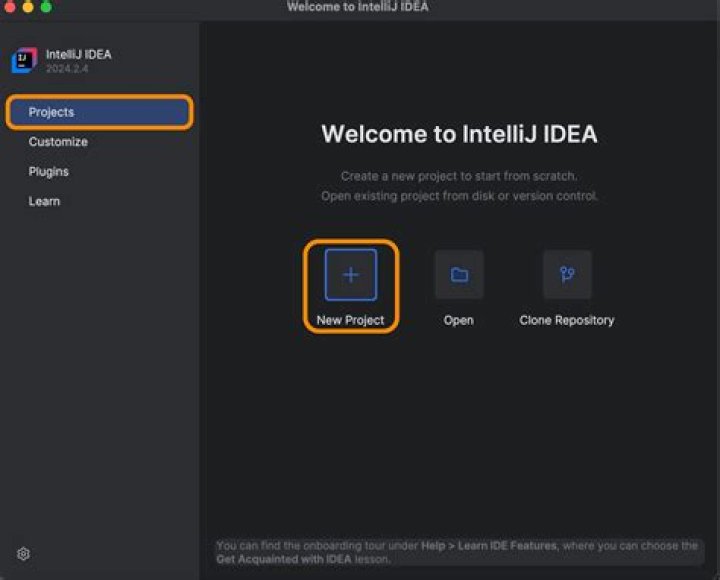Minimize the window using the yellow button
Viewport: 720px width, 580px height.
[27, 7]
